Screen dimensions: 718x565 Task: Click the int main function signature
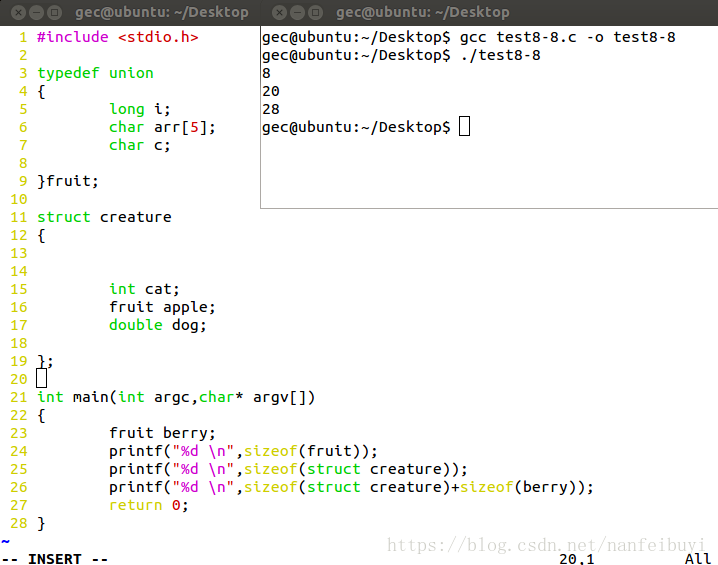click(176, 397)
